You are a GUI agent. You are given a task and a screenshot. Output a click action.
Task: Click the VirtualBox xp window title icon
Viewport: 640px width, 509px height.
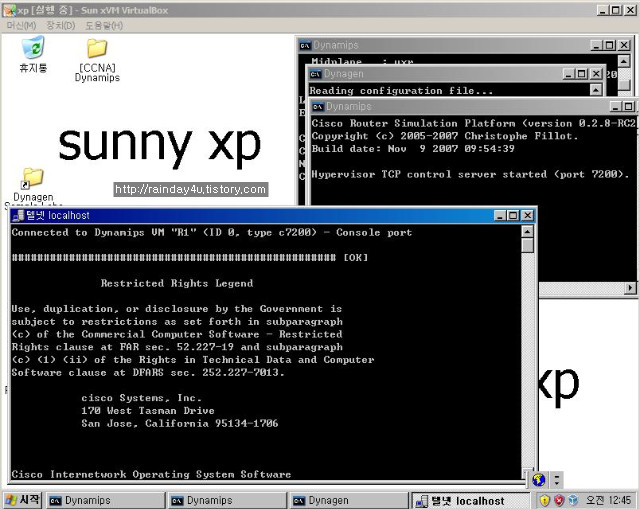pyautogui.click(x=10, y=11)
